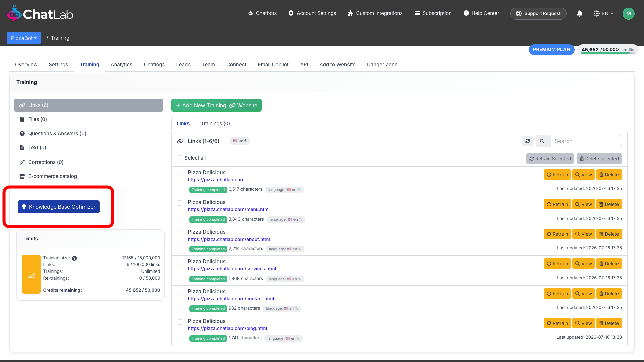
Task: Open https://pizza.chatlab.com/menu.html link
Action: pyautogui.click(x=229, y=209)
